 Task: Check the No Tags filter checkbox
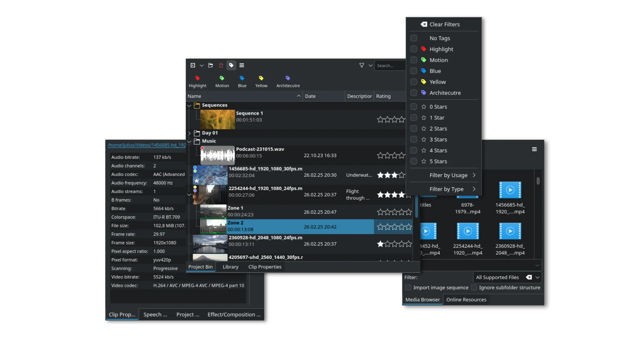point(414,38)
